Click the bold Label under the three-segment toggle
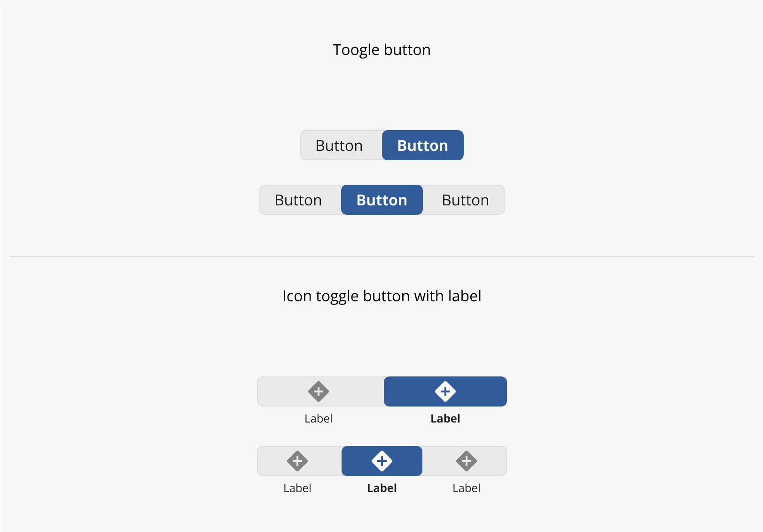The width and height of the screenshot is (763, 532). (x=382, y=488)
